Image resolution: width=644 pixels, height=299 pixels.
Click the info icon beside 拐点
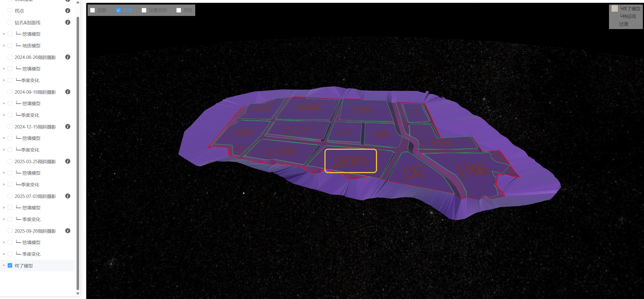click(x=68, y=11)
